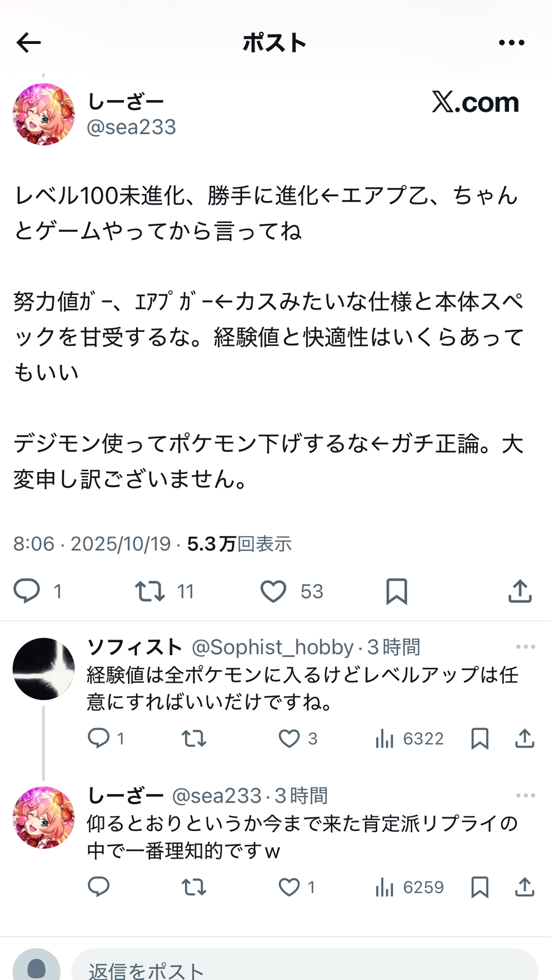Like ソフィスト's reply

tap(289, 738)
